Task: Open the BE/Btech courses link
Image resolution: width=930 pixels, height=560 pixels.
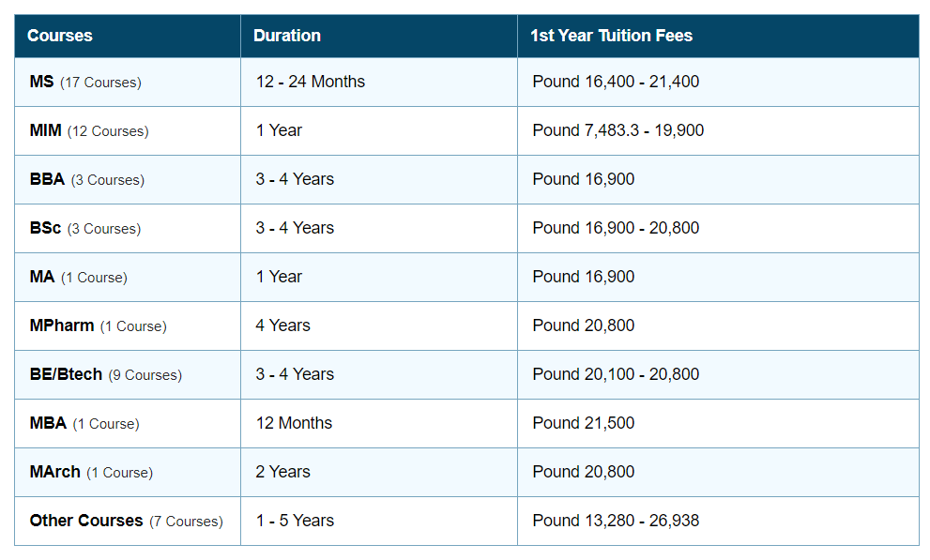Action: tap(66, 374)
